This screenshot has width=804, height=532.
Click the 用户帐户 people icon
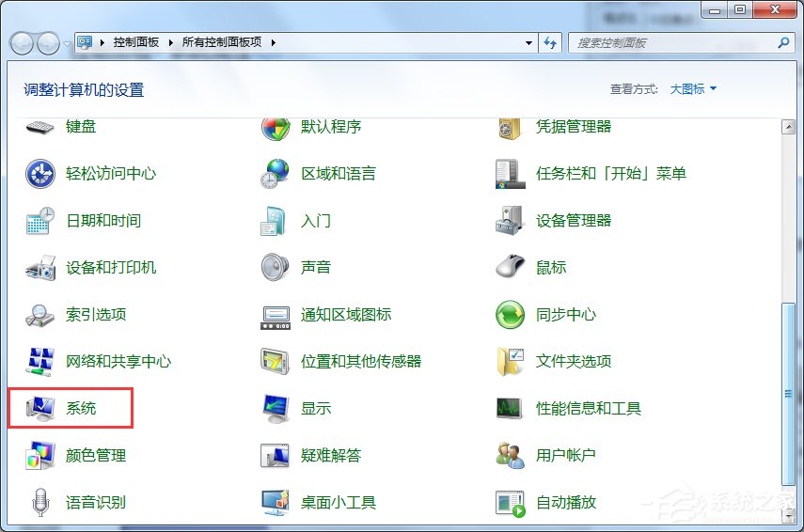click(x=511, y=456)
